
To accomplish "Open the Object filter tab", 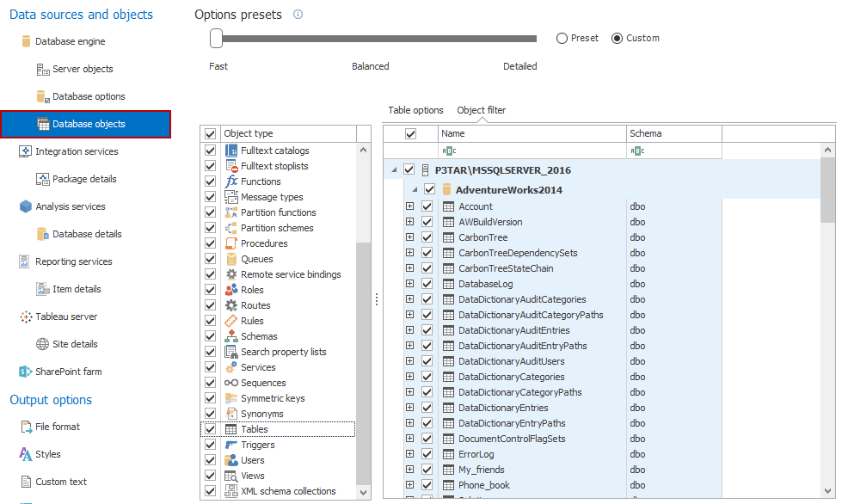I will pyautogui.click(x=481, y=110).
